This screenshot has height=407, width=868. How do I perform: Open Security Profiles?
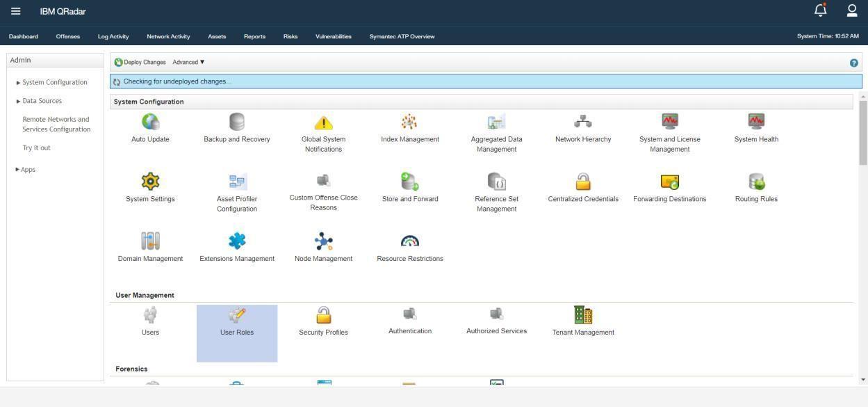pos(323,322)
